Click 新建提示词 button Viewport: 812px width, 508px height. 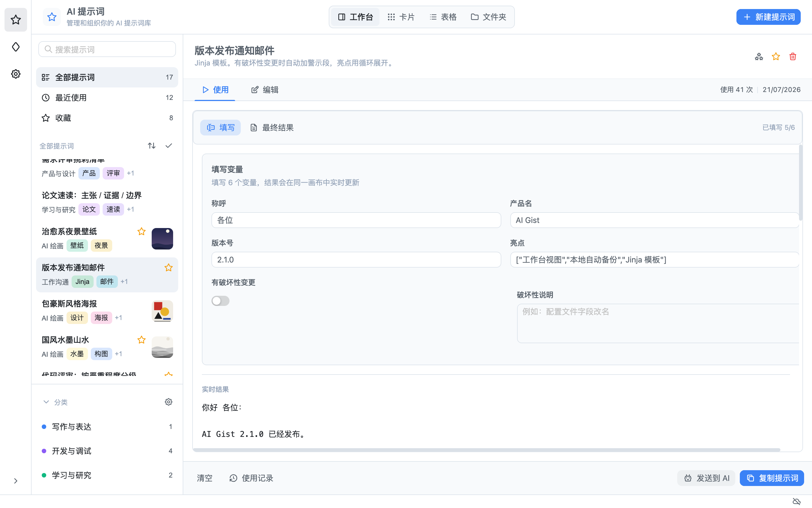768,17
